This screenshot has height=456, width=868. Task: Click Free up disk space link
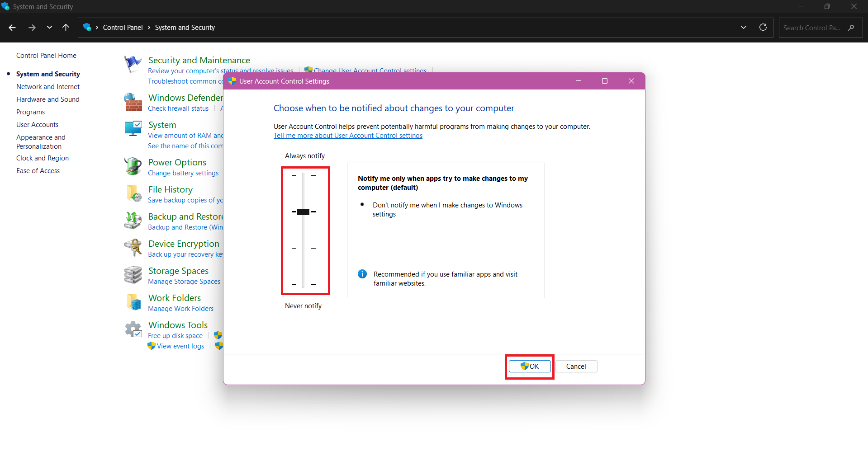click(175, 336)
